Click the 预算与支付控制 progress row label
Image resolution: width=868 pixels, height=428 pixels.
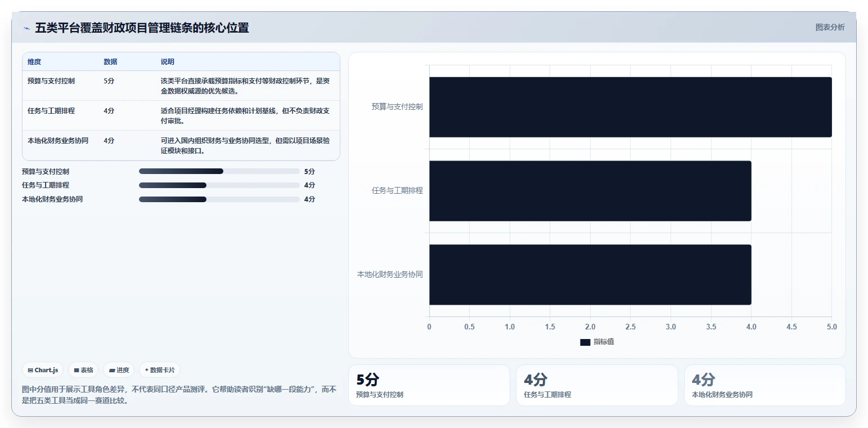point(46,171)
